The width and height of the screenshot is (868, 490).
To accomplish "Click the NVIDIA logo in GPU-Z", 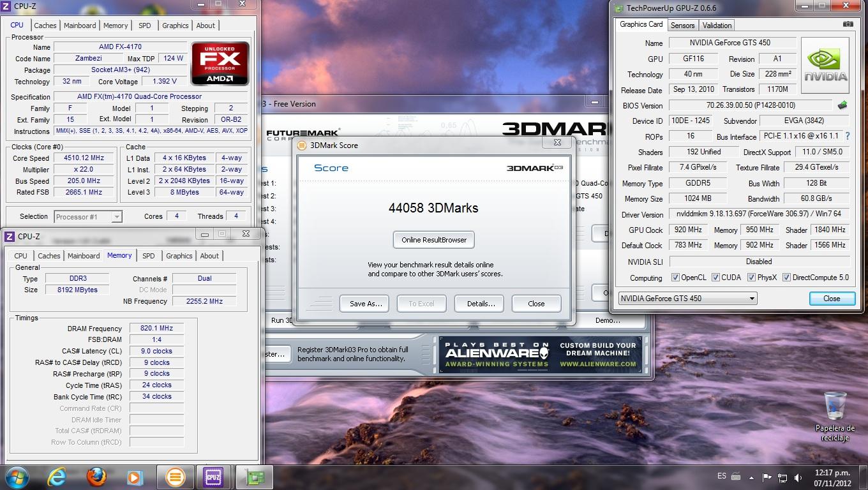I will point(825,66).
